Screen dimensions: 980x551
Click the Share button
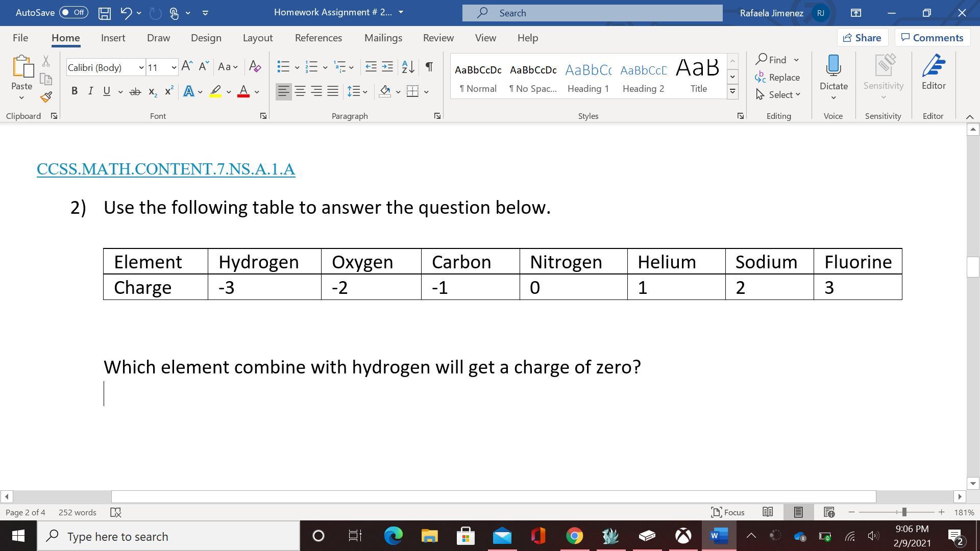862,38
